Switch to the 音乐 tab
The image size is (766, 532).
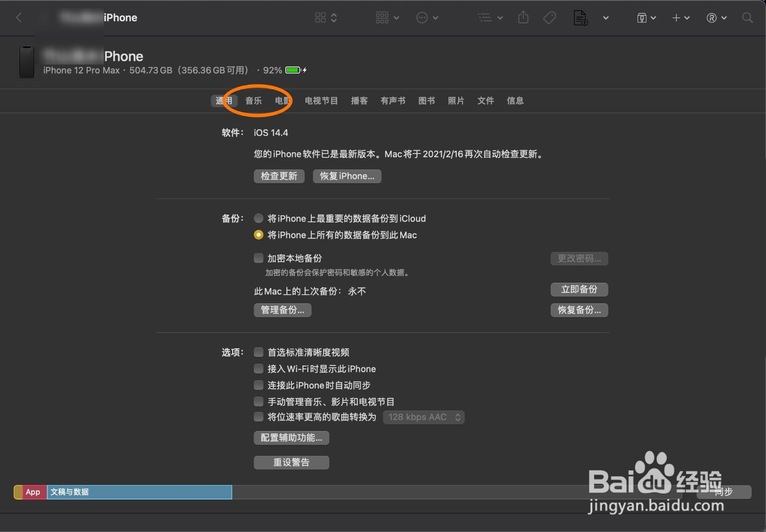coord(253,101)
